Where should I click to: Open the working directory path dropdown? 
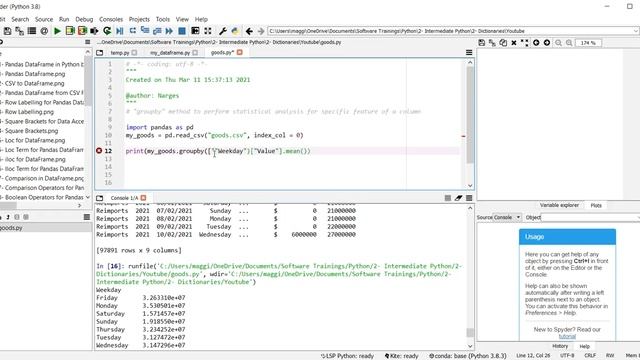click(636, 31)
